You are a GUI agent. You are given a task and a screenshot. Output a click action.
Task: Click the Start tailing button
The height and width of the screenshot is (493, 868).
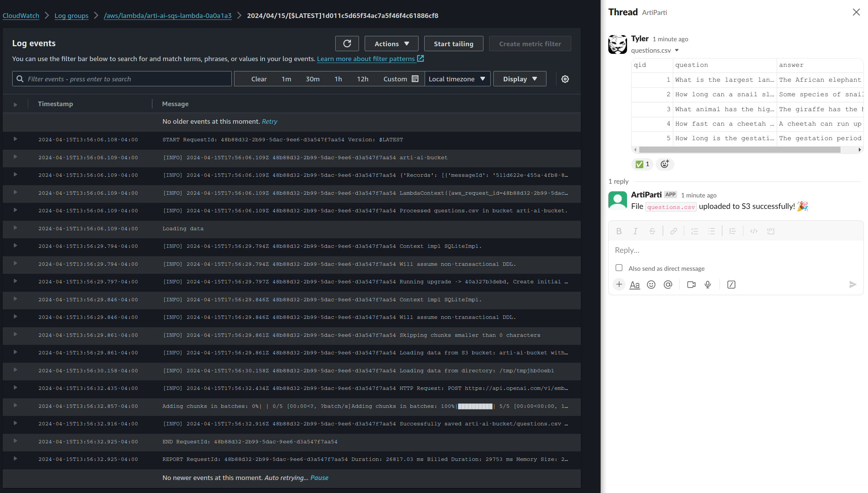pyautogui.click(x=454, y=44)
